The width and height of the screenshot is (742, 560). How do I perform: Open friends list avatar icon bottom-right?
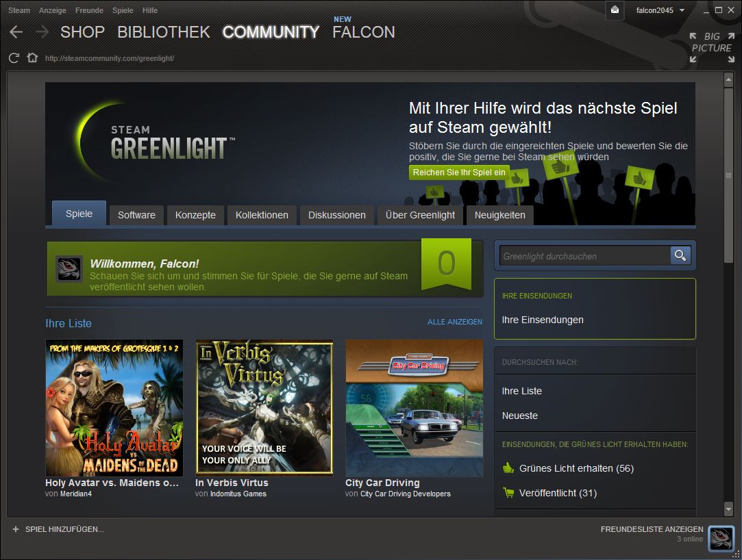point(721,539)
